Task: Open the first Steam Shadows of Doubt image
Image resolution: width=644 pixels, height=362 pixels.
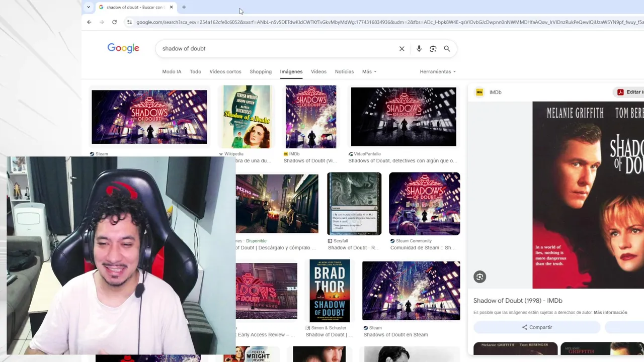Action: [x=149, y=117]
